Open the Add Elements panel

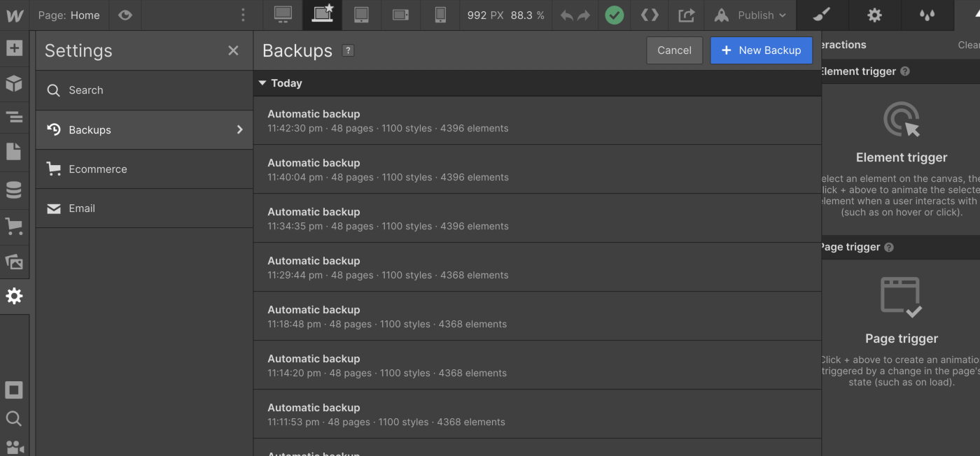click(15, 48)
